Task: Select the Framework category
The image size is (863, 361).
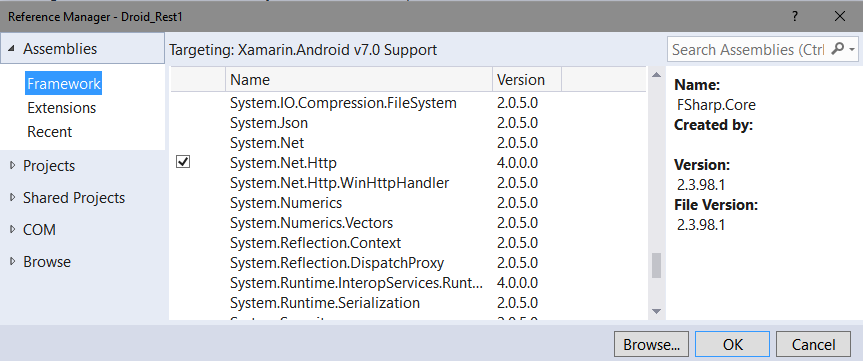Action: click(x=64, y=84)
